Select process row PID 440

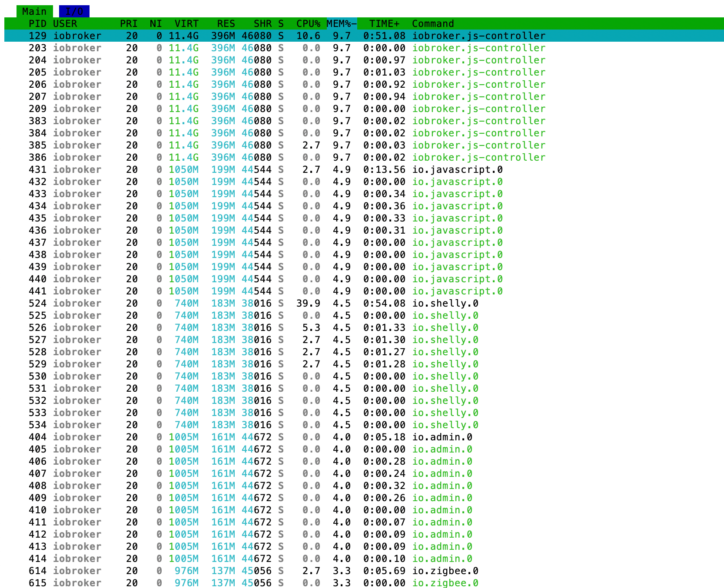[364, 279]
